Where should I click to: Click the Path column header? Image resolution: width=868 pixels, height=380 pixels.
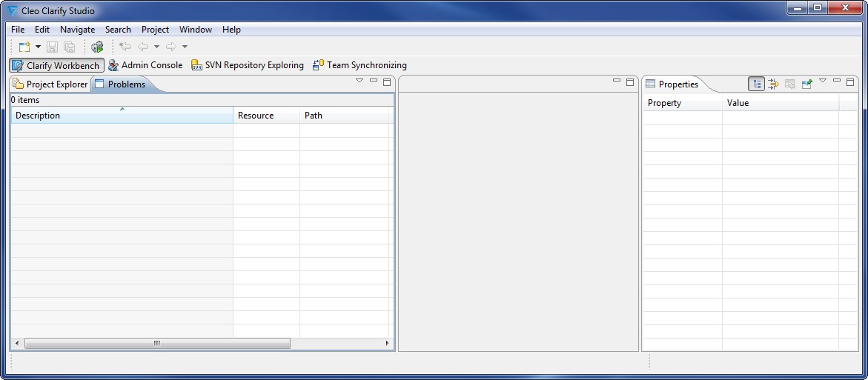[345, 115]
